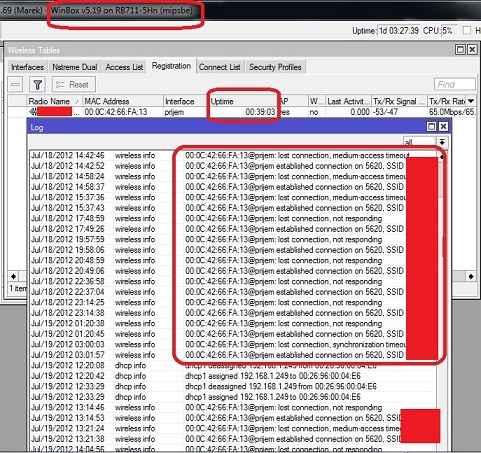
Task: Click the Log vertical scrollbar
Action: coord(441,300)
